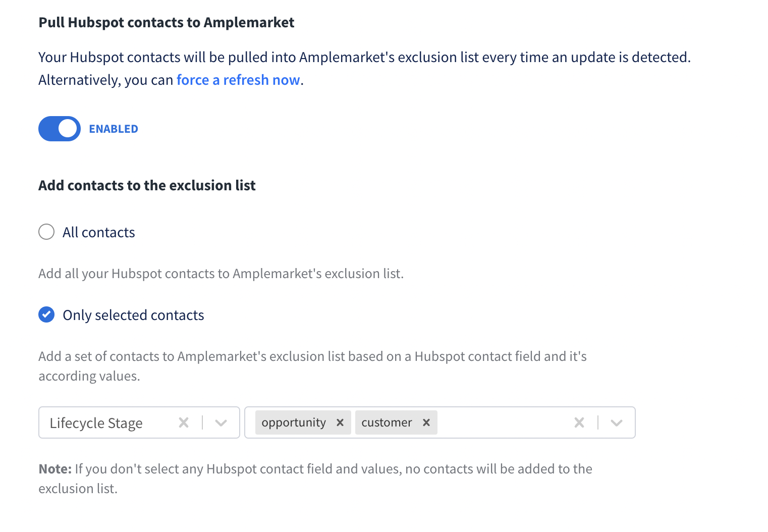The height and width of the screenshot is (532, 768).
Task: Click the "ENABLED" label text
Action: point(114,129)
